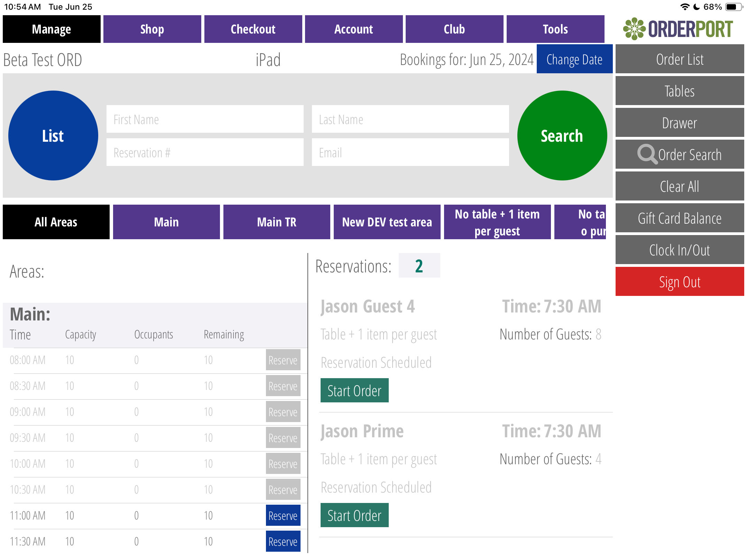Start Order for Jason Prime
Screen dimensions: 747x560
tap(354, 515)
